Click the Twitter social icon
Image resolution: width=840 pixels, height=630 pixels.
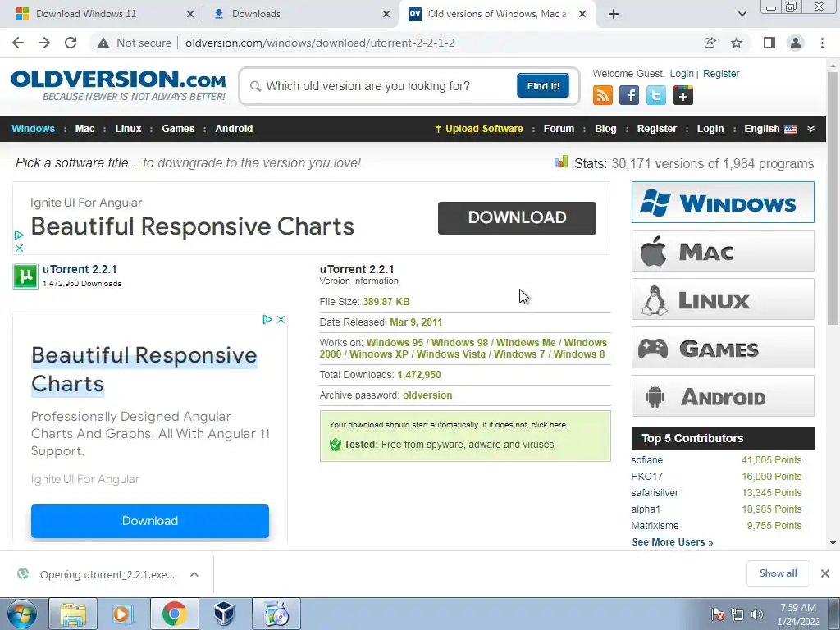[655, 95]
